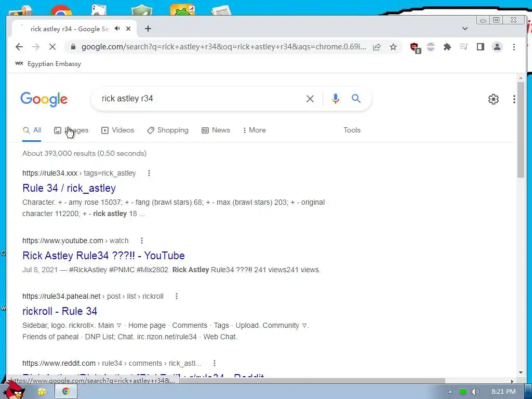532x399 pixels.
Task: Click the 8:21 PM taskbar clock
Action: click(x=503, y=392)
